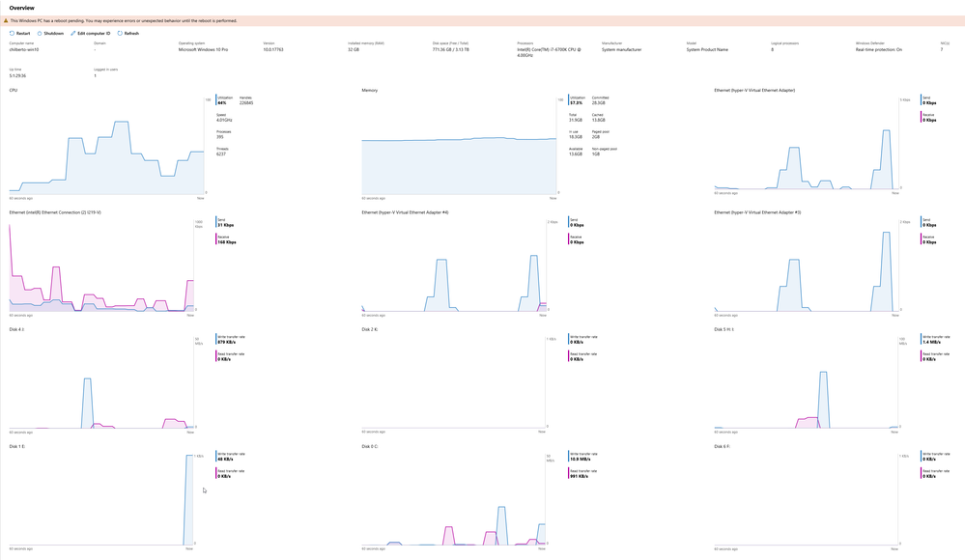Image resolution: width=965 pixels, height=560 pixels.
Task: Click the CPU utilization chart
Action: [106, 145]
